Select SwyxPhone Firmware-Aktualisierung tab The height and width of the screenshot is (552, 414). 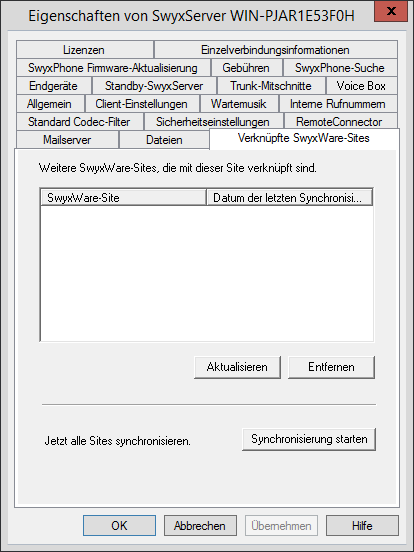coord(113,68)
